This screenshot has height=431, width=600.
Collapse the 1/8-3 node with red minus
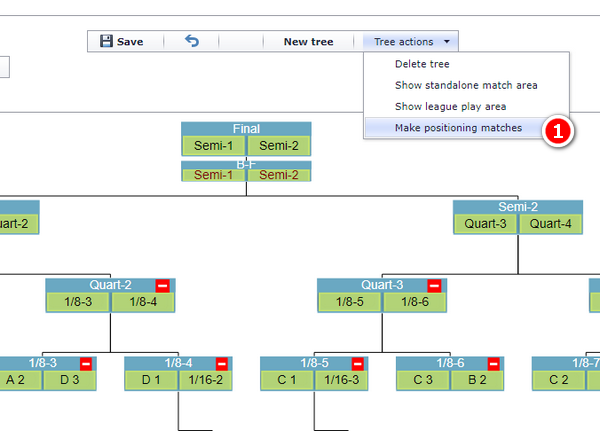(86, 364)
